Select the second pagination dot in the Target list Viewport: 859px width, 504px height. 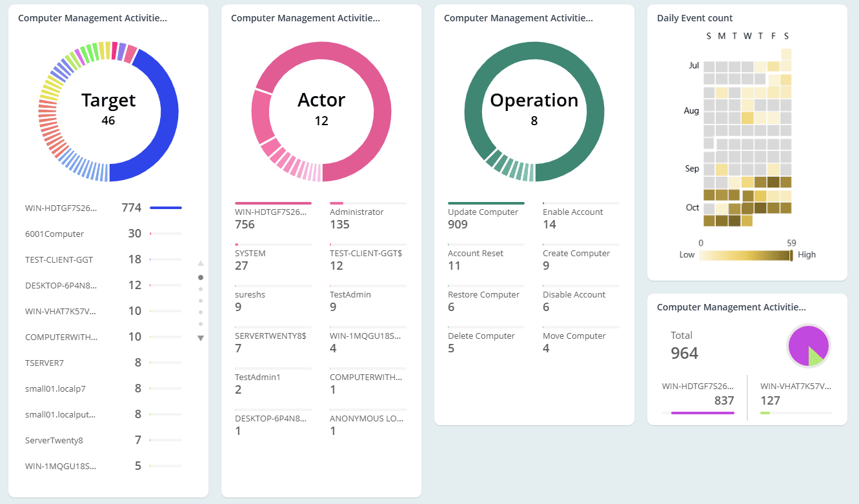(x=201, y=288)
